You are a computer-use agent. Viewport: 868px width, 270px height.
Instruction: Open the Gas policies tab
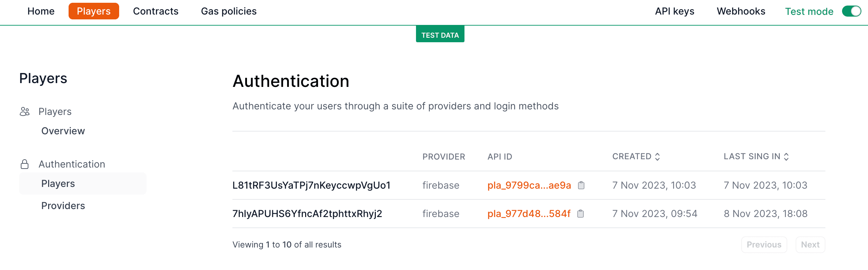tap(229, 11)
